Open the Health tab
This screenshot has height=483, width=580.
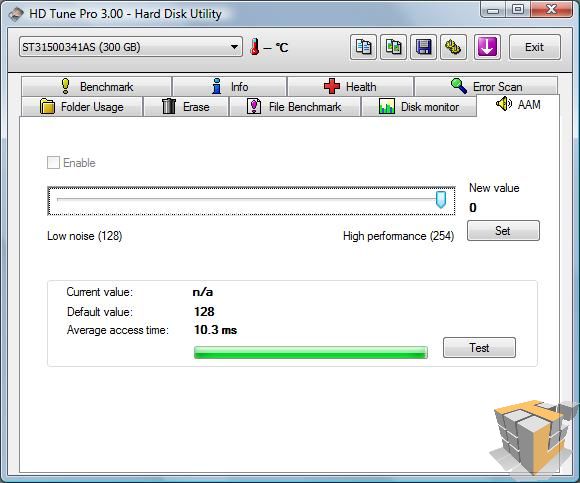tap(350, 87)
